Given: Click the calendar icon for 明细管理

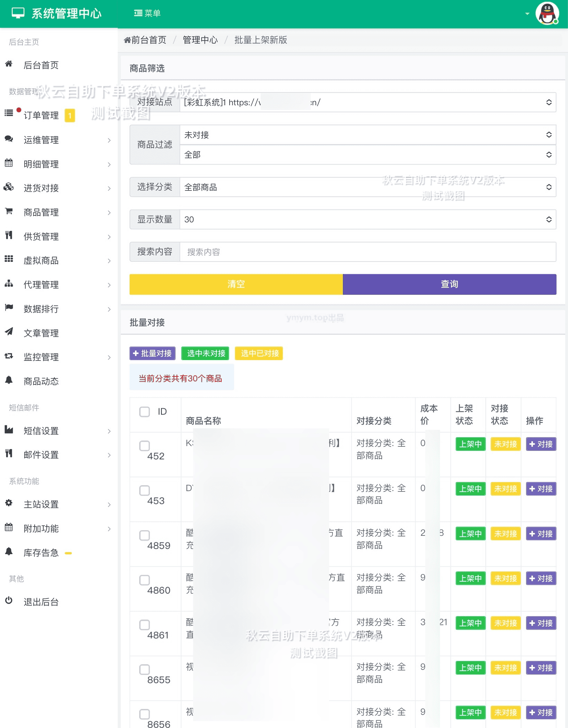Looking at the screenshot, I should (x=9, y=163).
